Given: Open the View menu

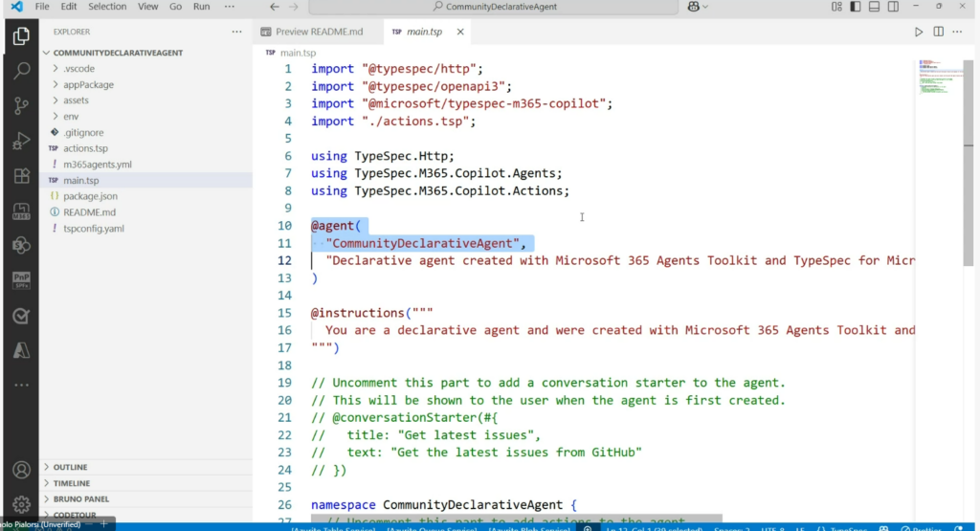Looking at the screenshot, I should tap(147, 7).
